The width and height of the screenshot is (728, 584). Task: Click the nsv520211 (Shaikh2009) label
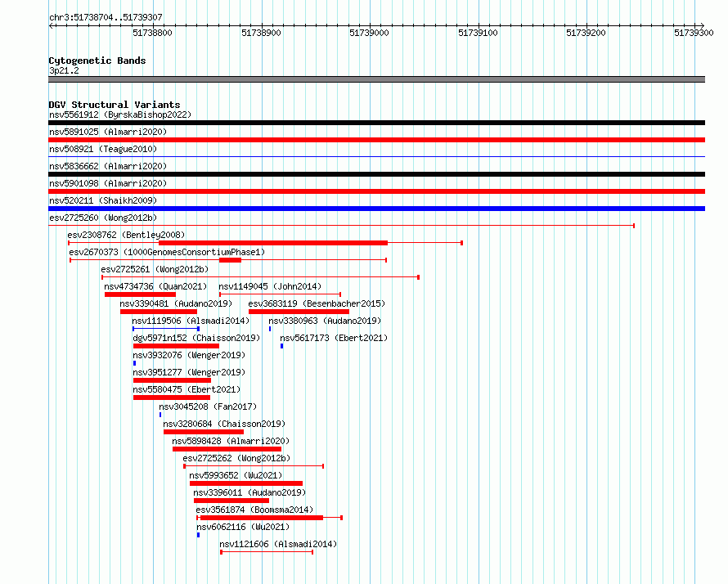pyautogui.click(x=103, y=200)
